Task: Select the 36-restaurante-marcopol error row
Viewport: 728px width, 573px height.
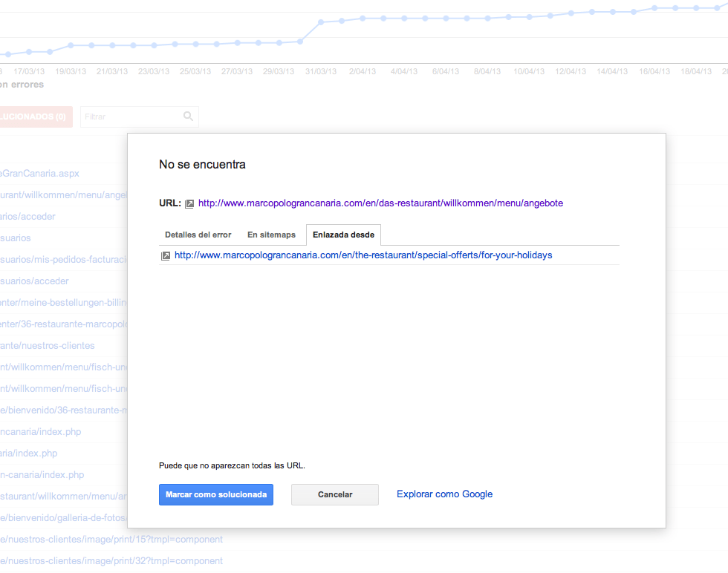Action: 63,324
